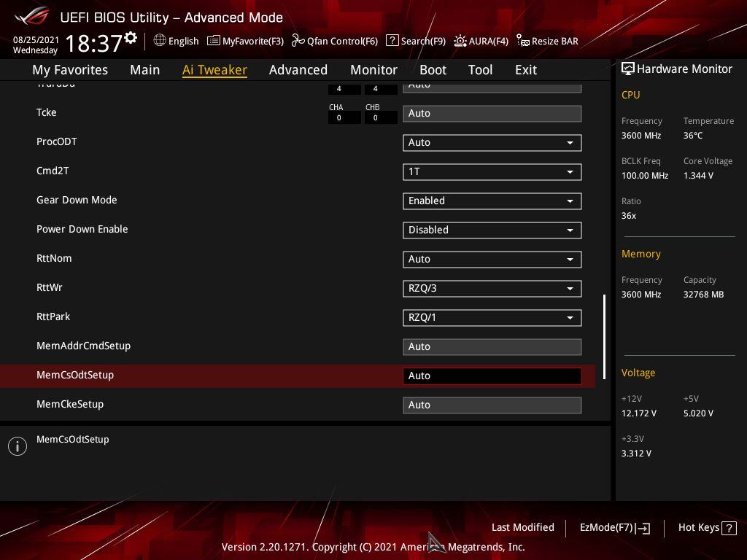Click the MyFavorite list icon

click(x=214, y=41)
